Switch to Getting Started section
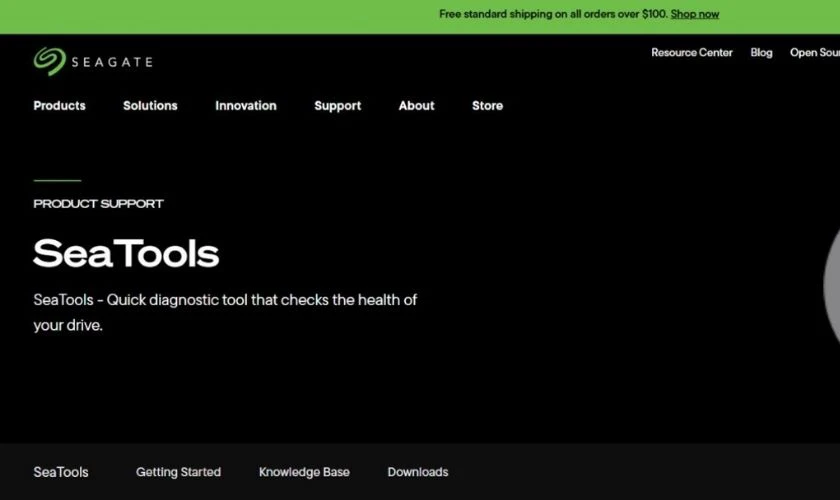This screenshot has height=500, width=840. point(178,472)
